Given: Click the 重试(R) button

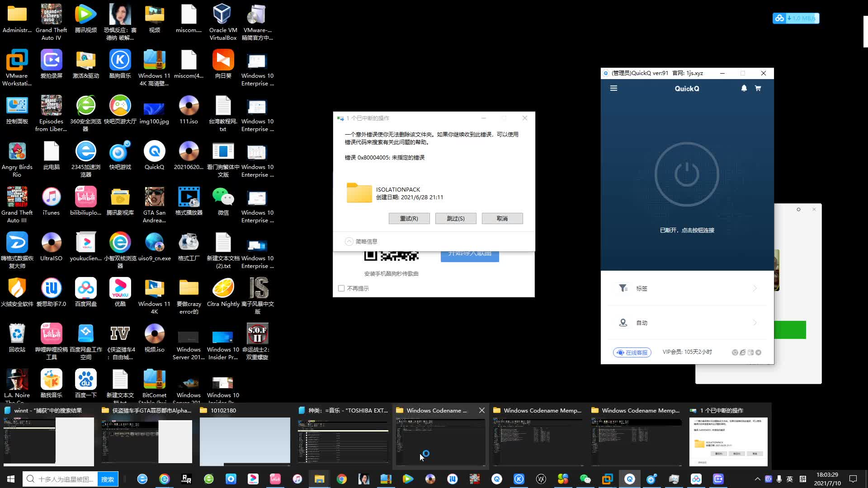Looking at the screenshot, I should tap(409, 218).
